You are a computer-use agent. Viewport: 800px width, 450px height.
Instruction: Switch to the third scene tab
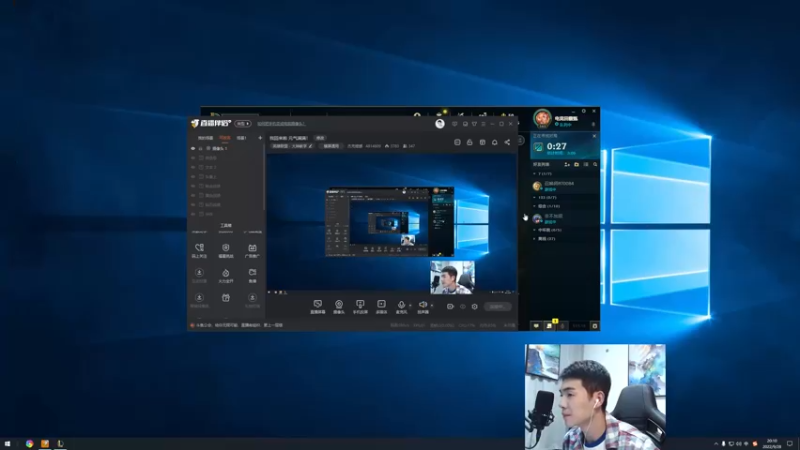coord(242,138)
